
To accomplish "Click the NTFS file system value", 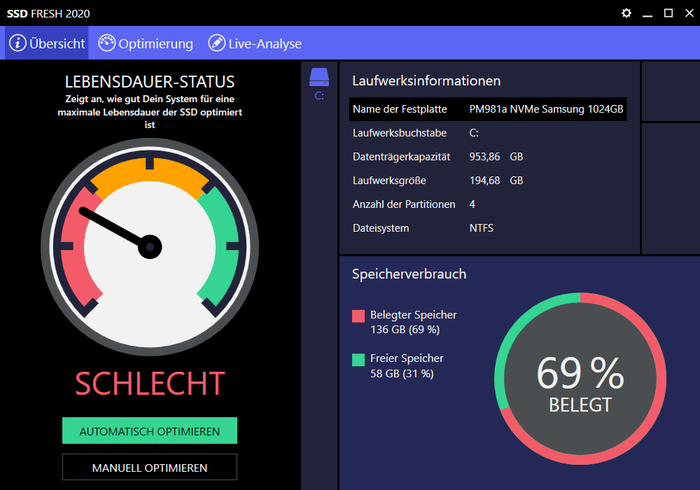I will 481,228.
